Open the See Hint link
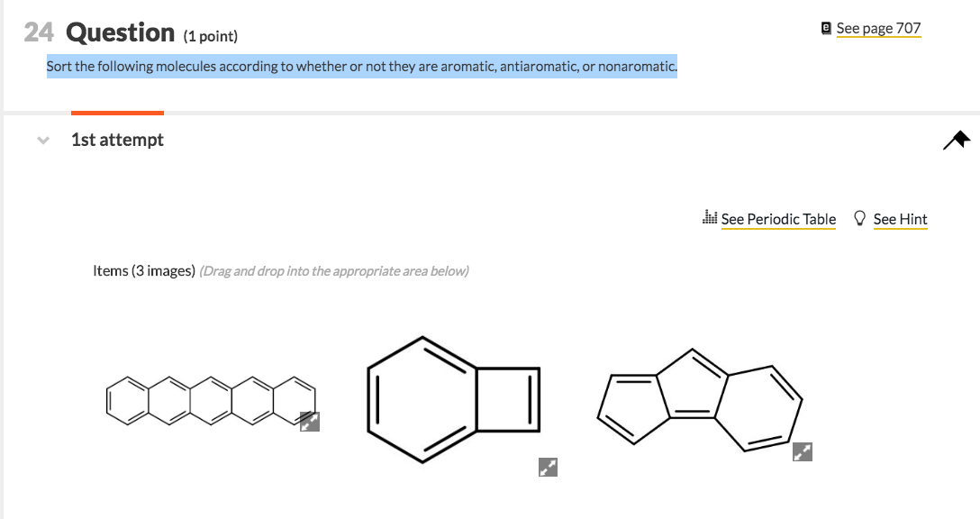The width and height of the screenshot is (980, 519). [x=900, y=219]
